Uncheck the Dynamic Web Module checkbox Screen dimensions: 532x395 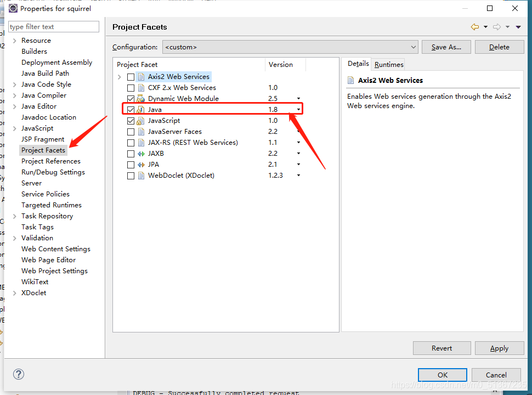[x=131, y=99]
